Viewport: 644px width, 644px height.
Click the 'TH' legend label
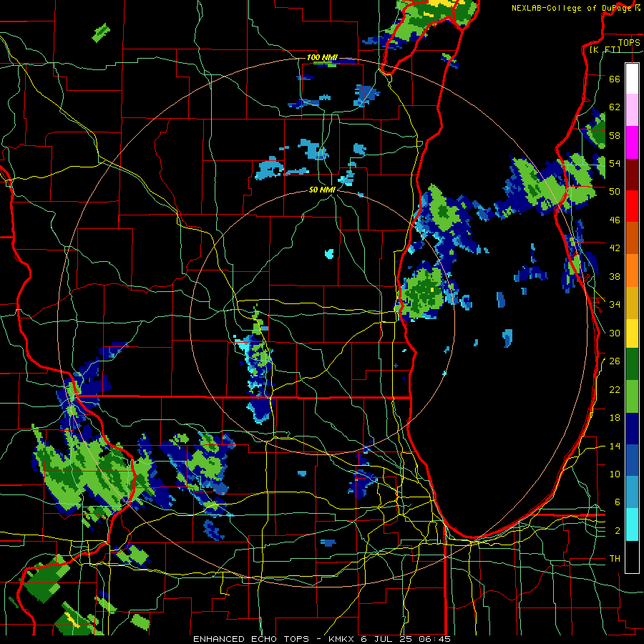coord(615,559)
